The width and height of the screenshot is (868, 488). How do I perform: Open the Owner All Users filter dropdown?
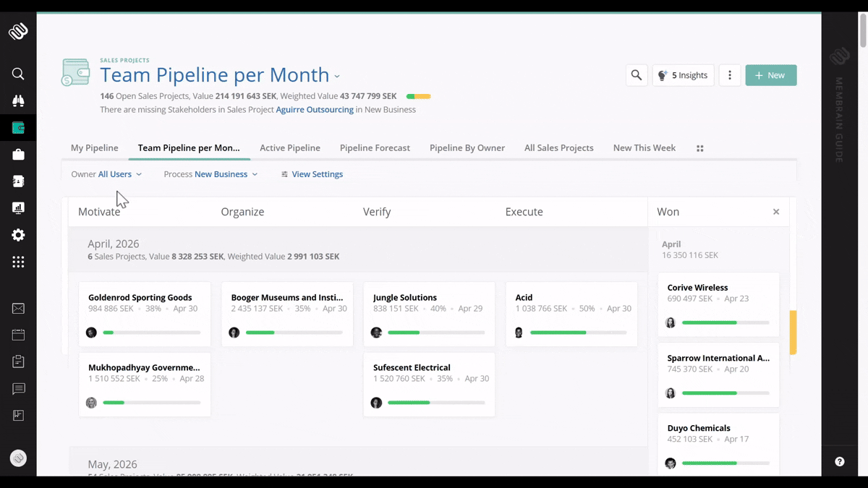(x=106, y=174)
